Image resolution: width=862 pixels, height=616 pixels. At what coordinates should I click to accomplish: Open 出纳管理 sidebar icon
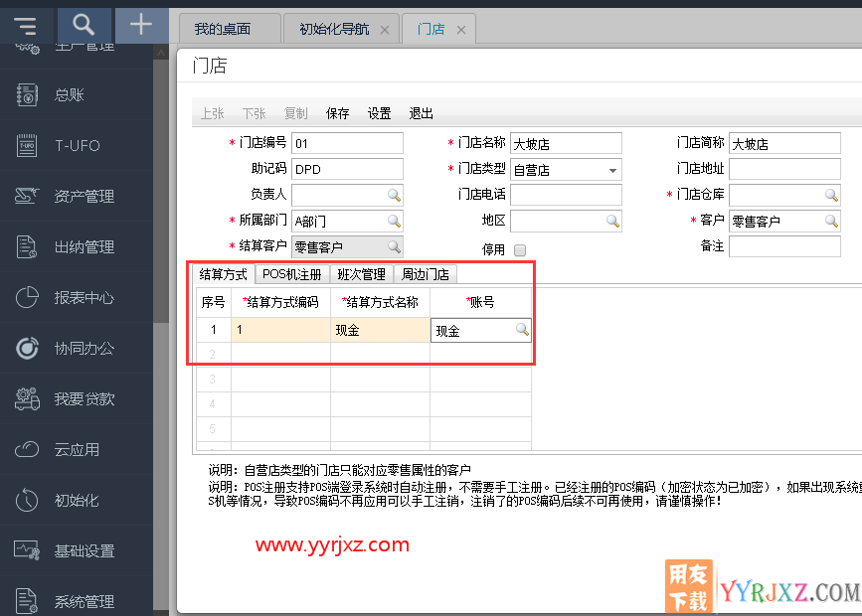27,246
